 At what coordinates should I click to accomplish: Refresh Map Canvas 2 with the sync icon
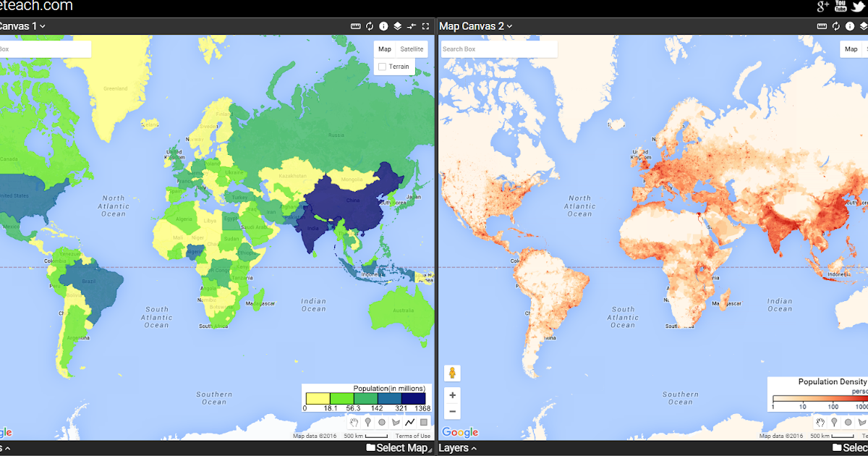coord(835,26)
